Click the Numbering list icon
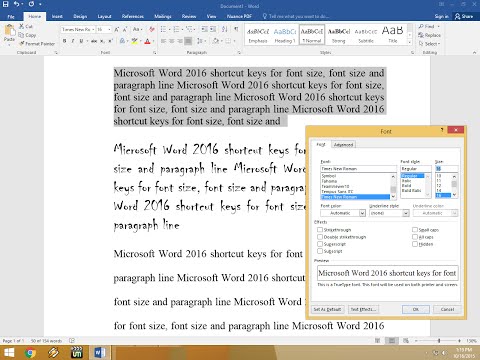Image resolution: width=480 pixels, height=360 pixels. pyautogui.click(x=177, y=30)
